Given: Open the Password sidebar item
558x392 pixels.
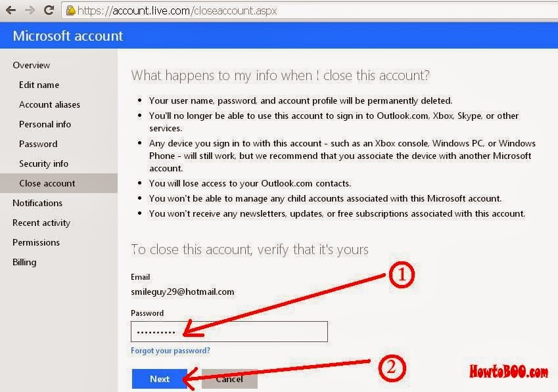Looking at the screenshot, I should point(38,144).
